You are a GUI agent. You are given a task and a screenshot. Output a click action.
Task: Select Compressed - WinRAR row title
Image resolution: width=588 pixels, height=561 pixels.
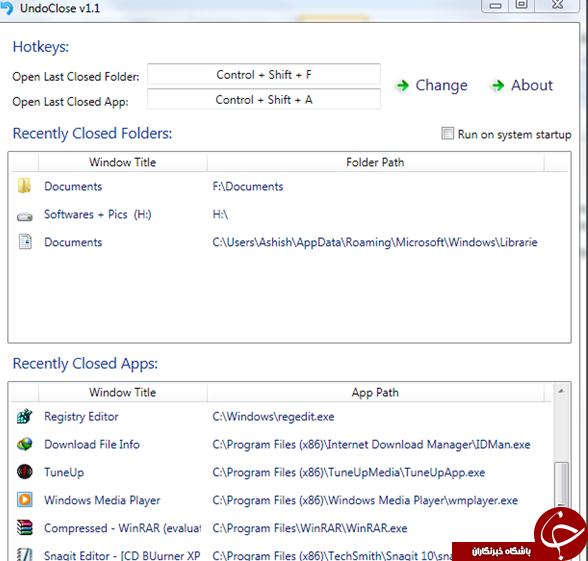pyautogui.click(x=122, y=528)
